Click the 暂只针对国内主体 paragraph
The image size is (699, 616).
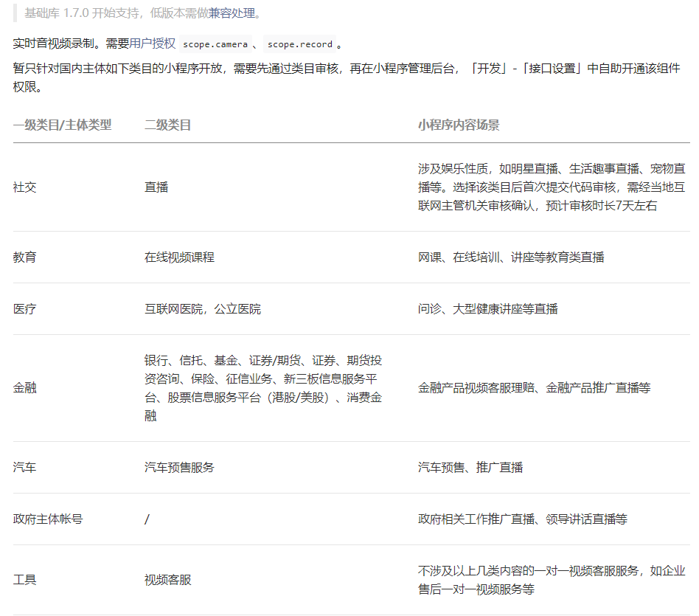(347, 77)
